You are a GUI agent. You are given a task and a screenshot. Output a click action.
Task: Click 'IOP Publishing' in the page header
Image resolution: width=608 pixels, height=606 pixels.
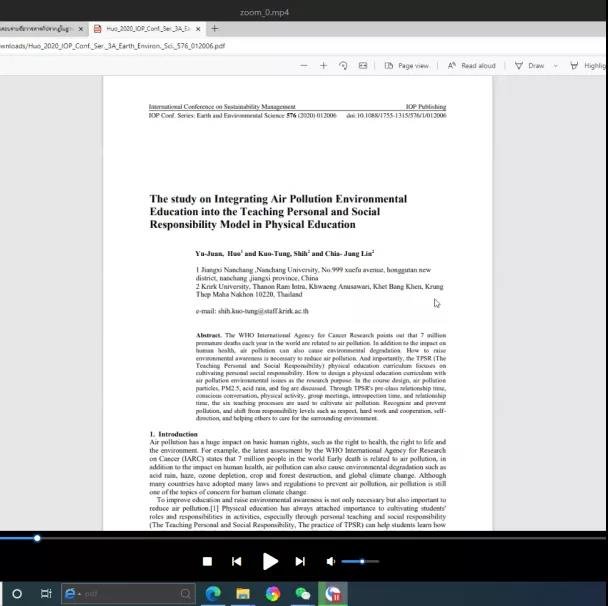(x=426, y=107)
